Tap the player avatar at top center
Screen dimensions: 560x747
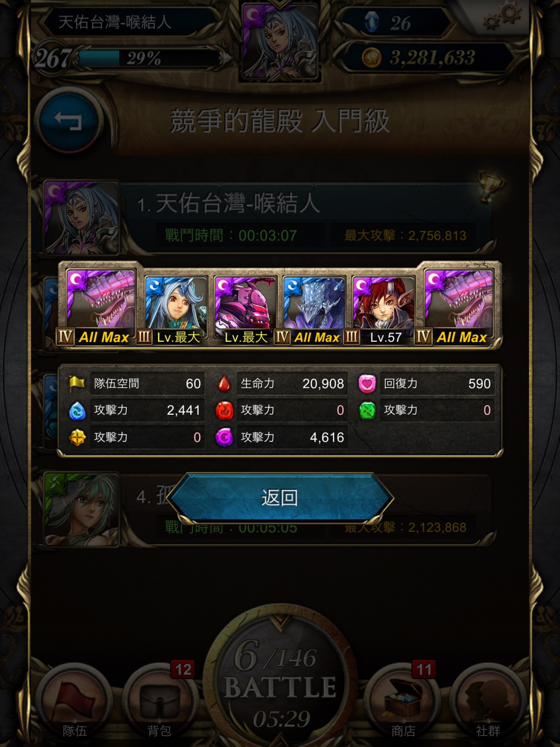(280, 40)
